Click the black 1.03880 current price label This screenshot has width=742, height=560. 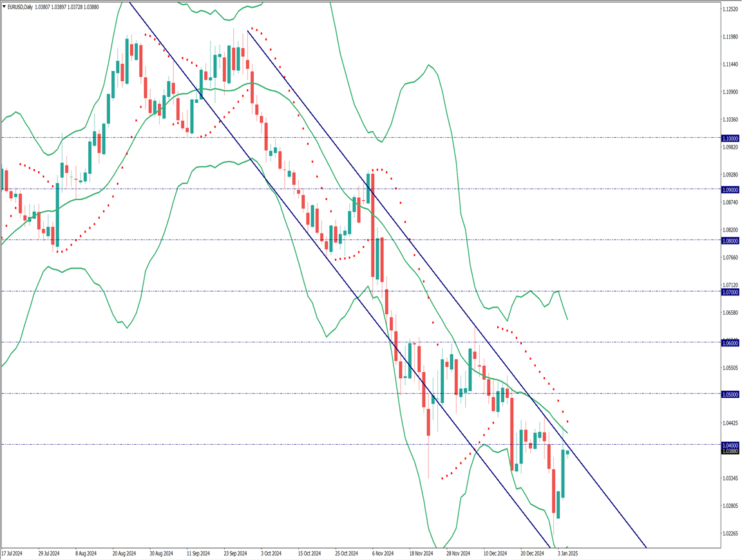[x=730, y=451]
